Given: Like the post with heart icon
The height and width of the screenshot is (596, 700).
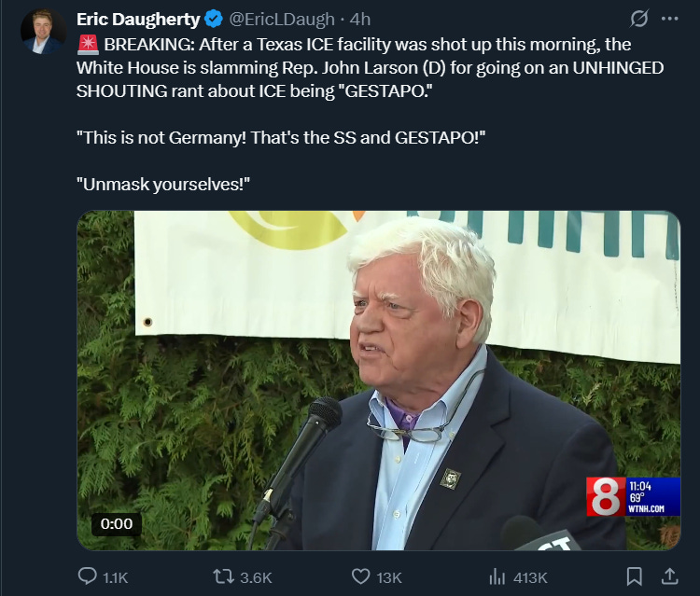Looking at the screenshot, I should click(360, 576).
